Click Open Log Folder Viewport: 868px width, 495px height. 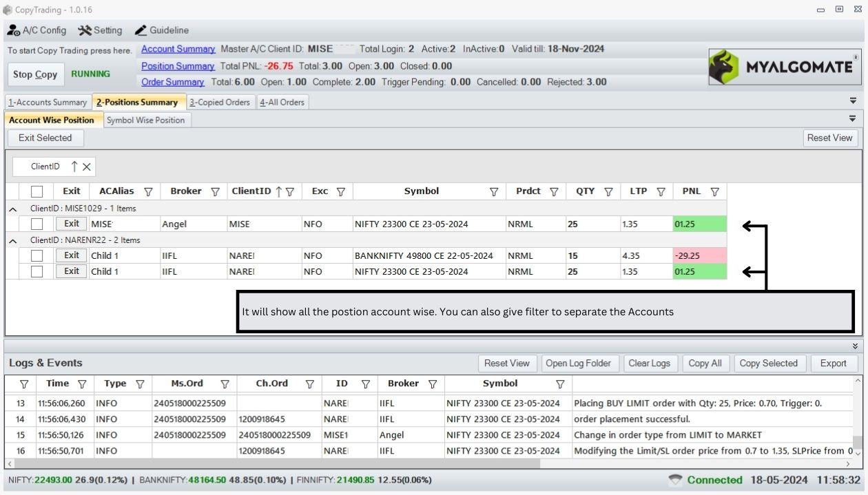580,364
